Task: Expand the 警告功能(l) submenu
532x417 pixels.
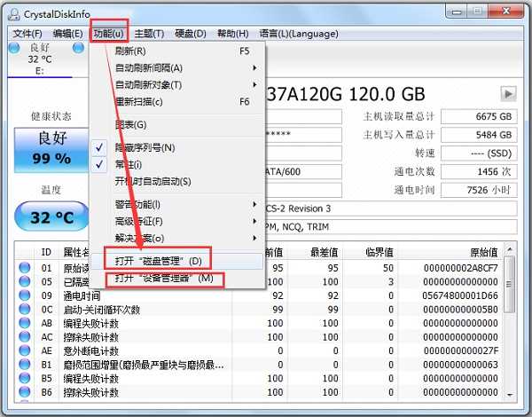Action: 177,204
